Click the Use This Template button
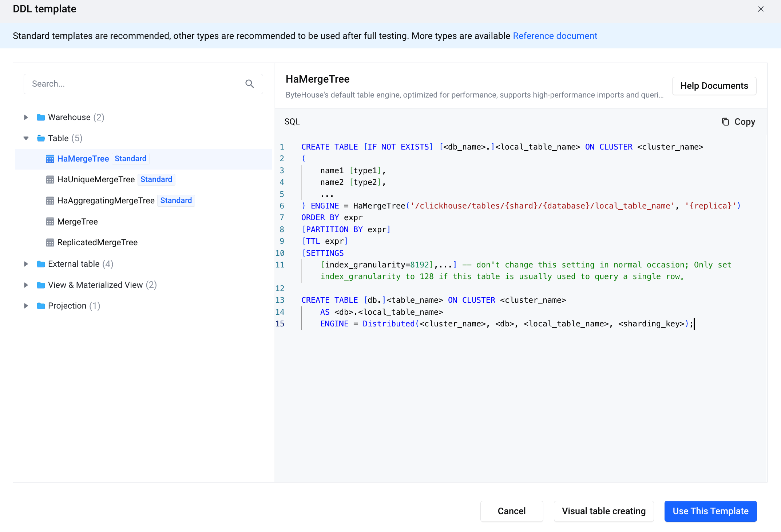Viewport: 781px width, 532px height. tap(710, 511)
